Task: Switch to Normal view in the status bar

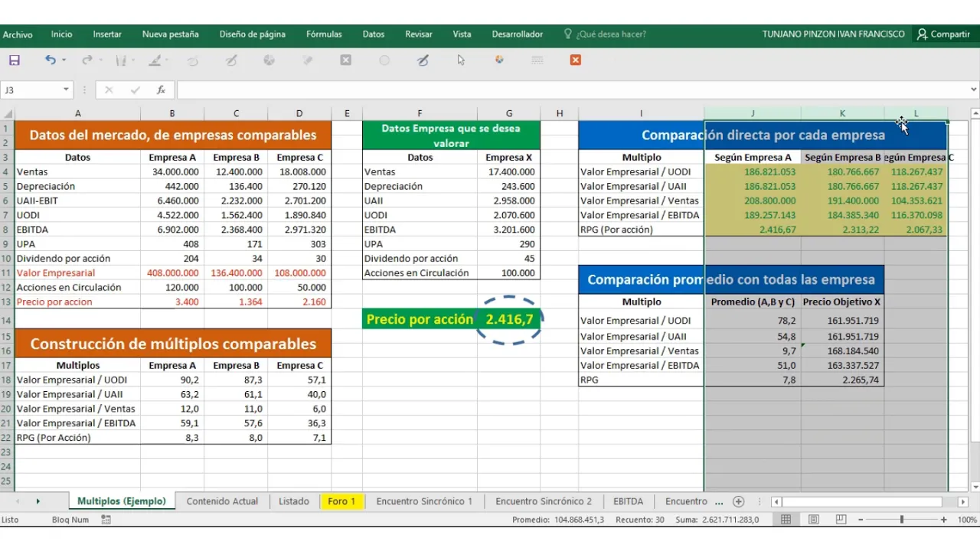Action: (786, 520)
